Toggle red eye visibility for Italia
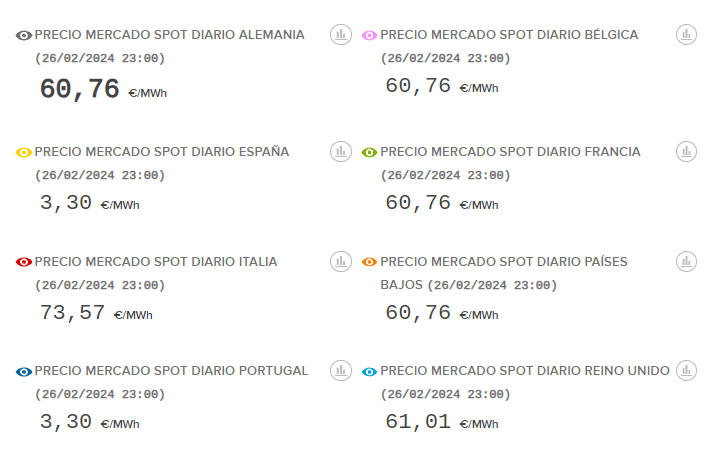 click(x=25, y=262)
